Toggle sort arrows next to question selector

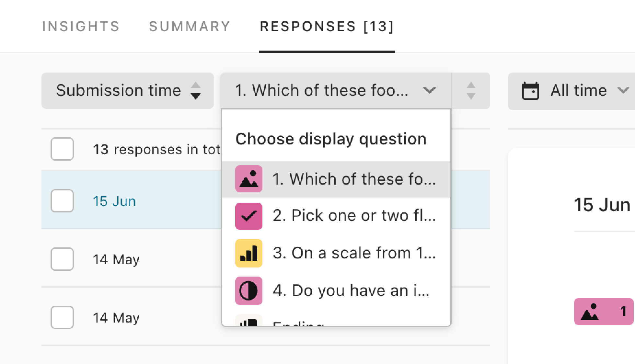click(x=471, y=91)
